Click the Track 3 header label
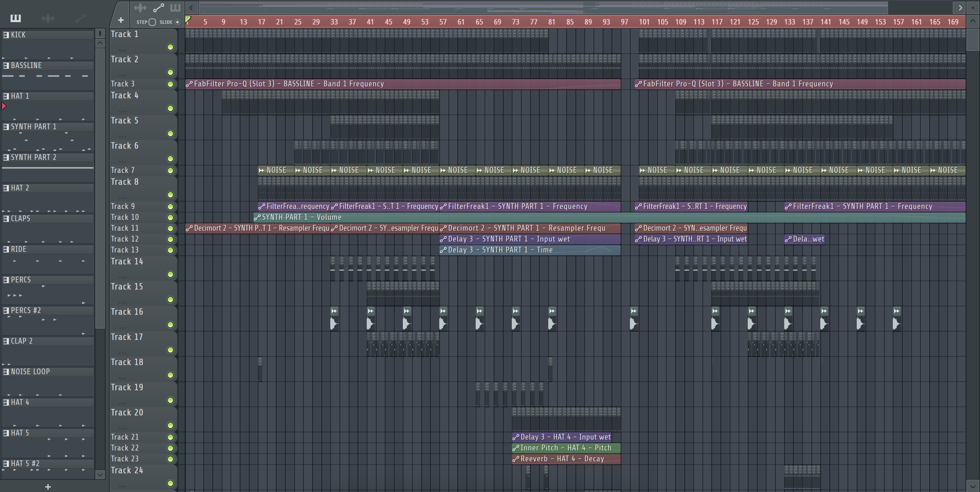Screen dimensions: 980x492 (123, 84)
